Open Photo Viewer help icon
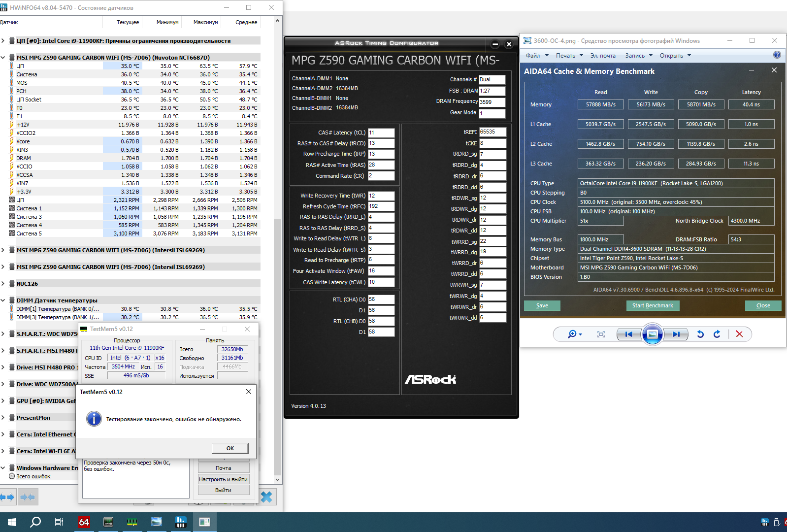The height and width of the screenshot is (532, 787). click(x=777, y=55)
